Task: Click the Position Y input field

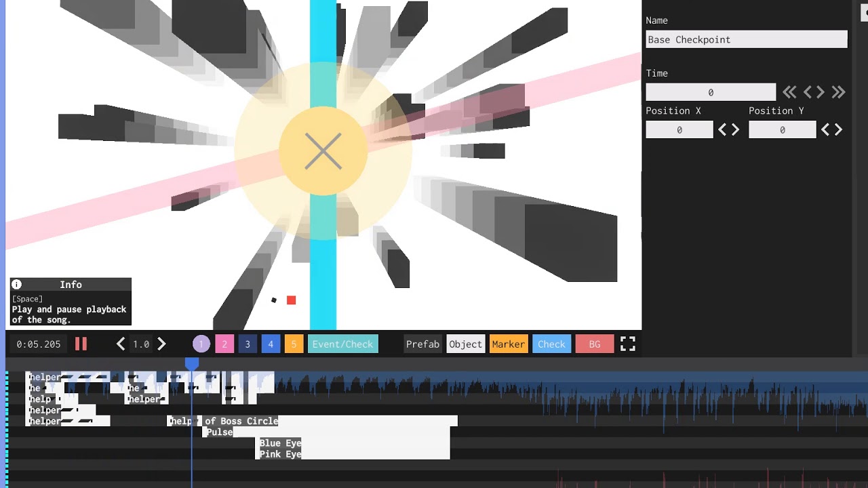Action: [783, 129]
